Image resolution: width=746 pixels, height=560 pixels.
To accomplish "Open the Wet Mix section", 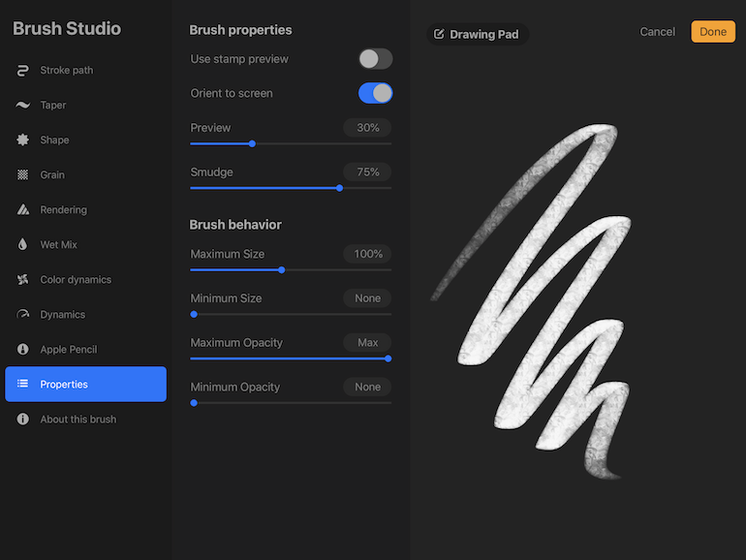I will (x=85, y=244).
